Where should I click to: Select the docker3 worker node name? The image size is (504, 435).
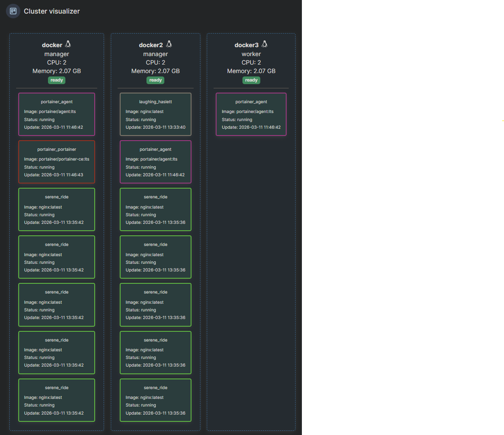(x=246, y=45)
